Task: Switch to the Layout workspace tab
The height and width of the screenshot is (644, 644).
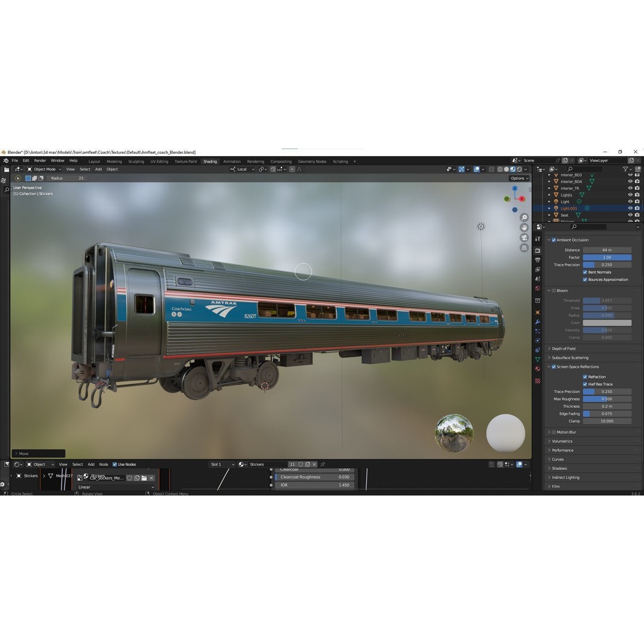Action: tap(94, 162)
